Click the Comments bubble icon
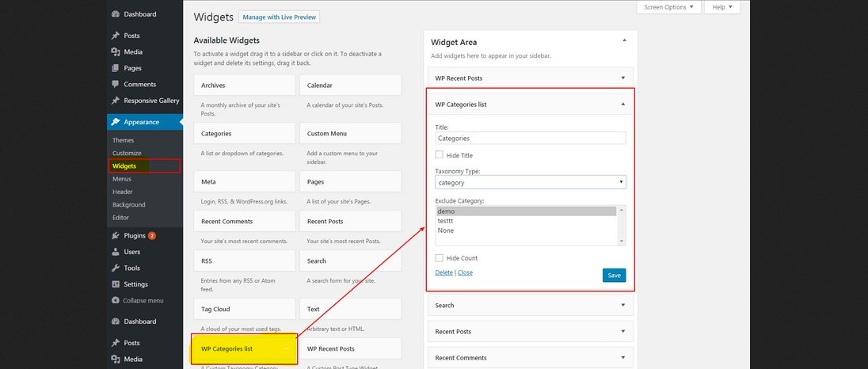The image size is (868, 369). point(116,85)
